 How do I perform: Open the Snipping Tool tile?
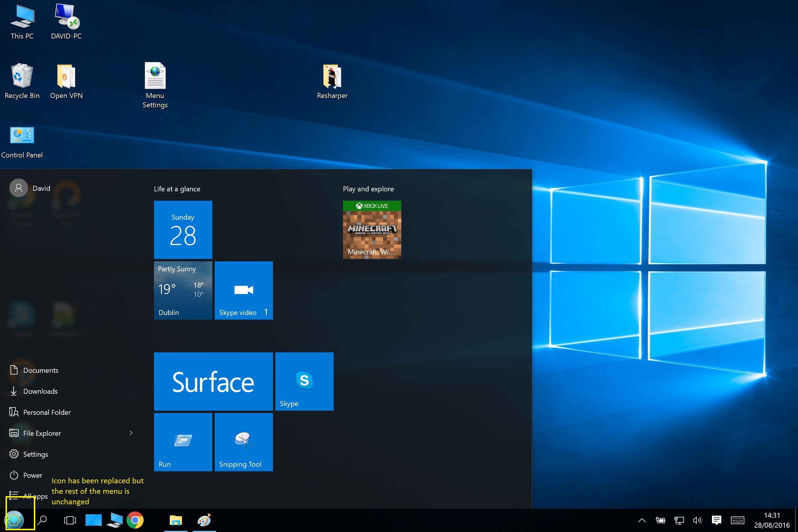click(x=244, y=442)
